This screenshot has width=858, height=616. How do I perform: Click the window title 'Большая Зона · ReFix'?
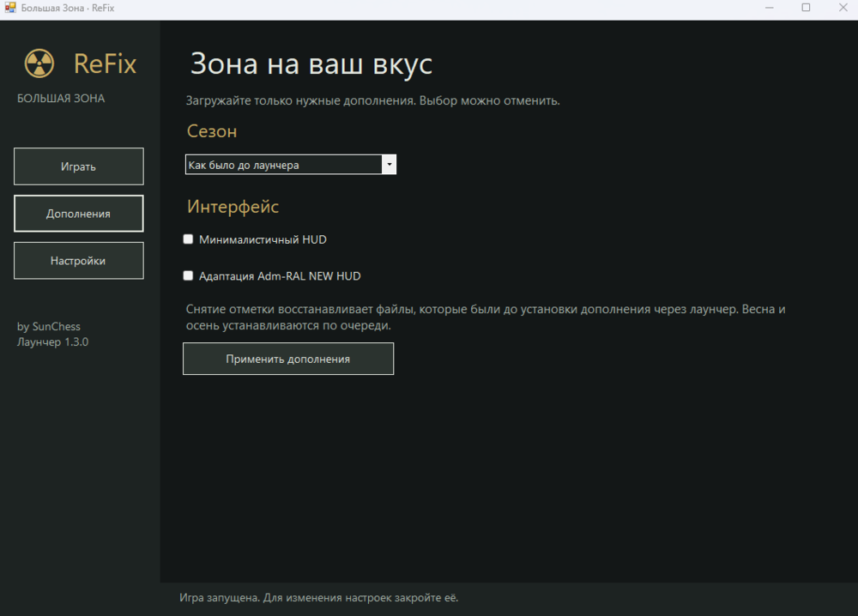click(68, 9)
